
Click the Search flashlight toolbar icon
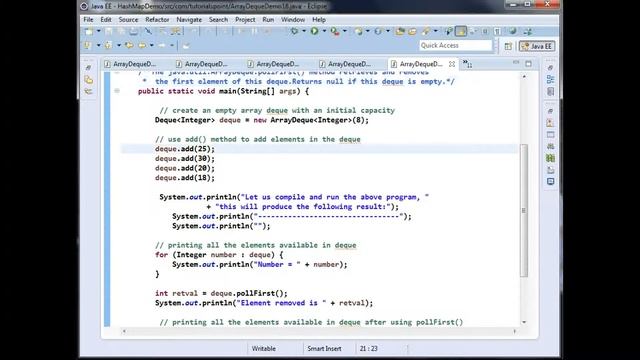click(426, 31)
